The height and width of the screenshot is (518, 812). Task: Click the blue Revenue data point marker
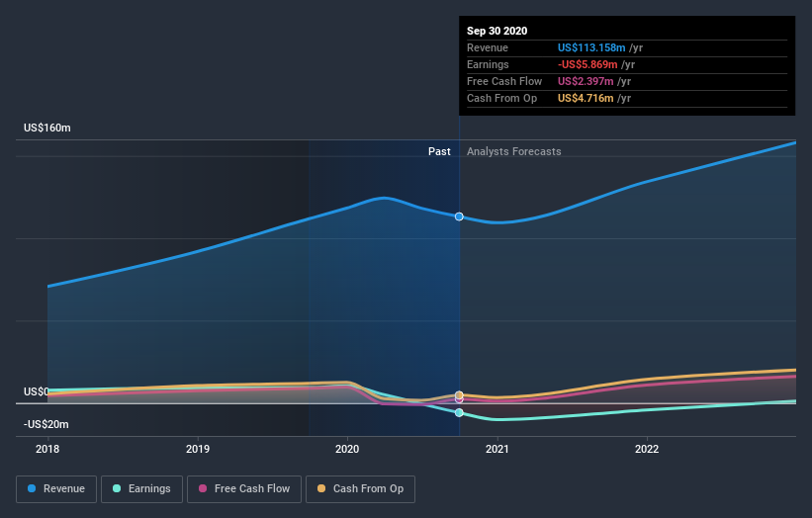tap(459, 216)
